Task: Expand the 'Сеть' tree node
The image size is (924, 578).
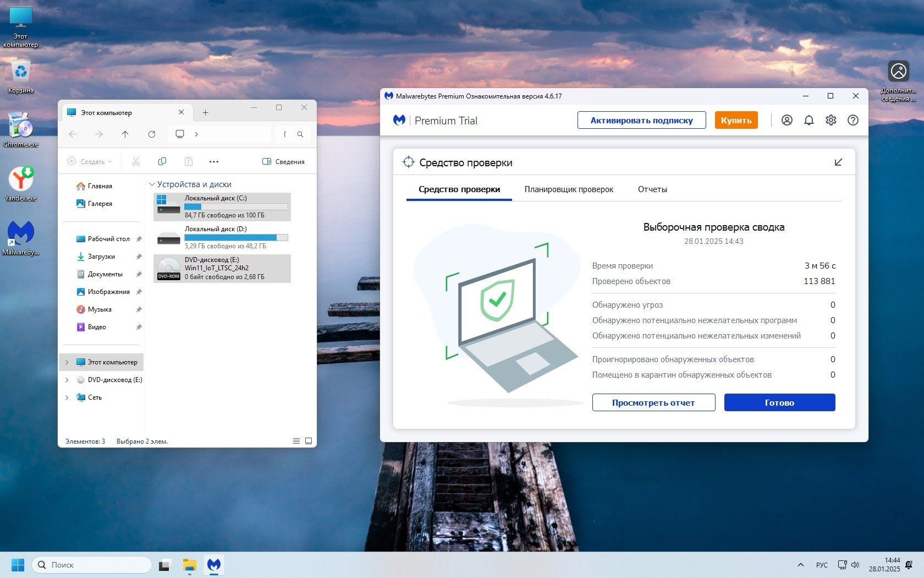Action: coord(67,397)
